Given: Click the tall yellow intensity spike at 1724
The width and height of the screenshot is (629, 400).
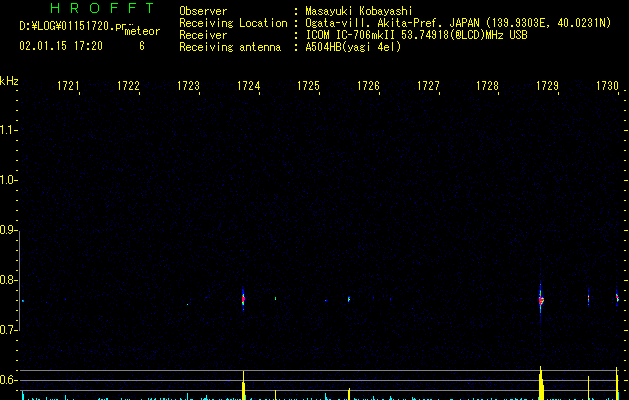Looking at the screenshot, I should click(243, 385).
